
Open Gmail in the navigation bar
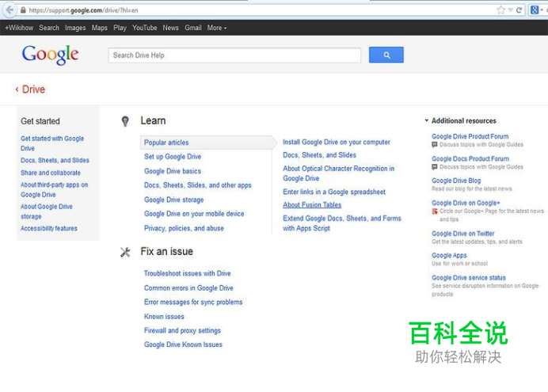(x=193, y=28)
